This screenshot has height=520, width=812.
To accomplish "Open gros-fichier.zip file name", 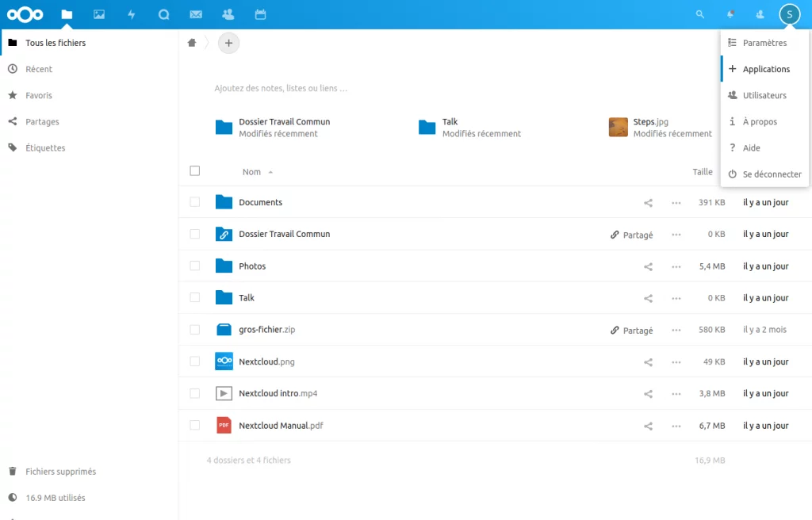I will (266, 330).
